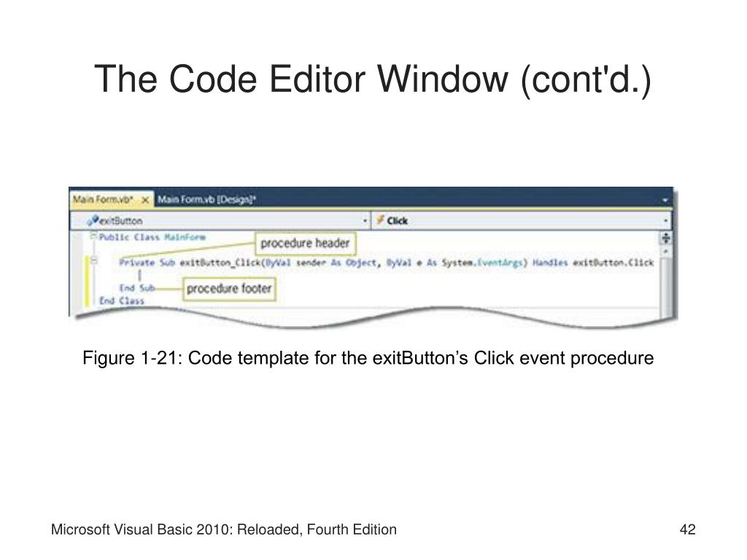This screenshot has height=560, width=747.
Task: Collapse the exitButton_Click procedure
Action: [94, 260]
